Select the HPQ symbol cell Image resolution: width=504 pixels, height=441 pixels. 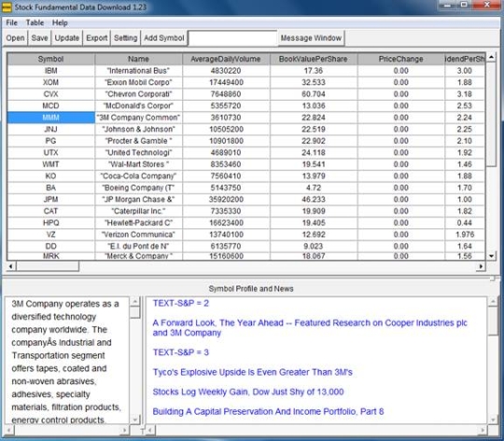(50, 223)
